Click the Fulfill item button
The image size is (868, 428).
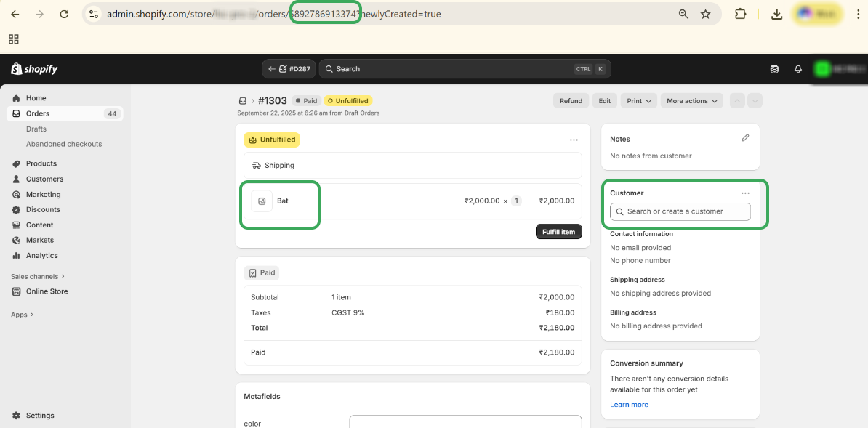tap(558, 232)
